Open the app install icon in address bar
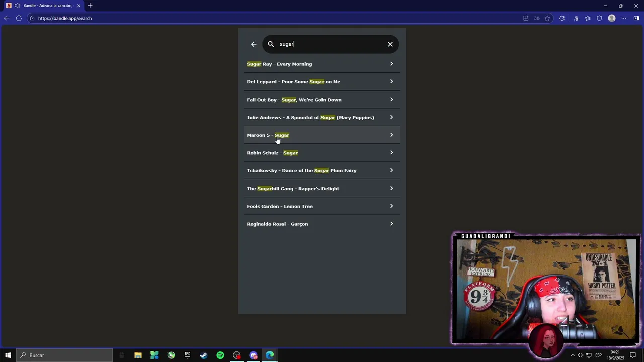Image resolution: width=644 pixels, height=362 pixels. (x=526, y=18)
